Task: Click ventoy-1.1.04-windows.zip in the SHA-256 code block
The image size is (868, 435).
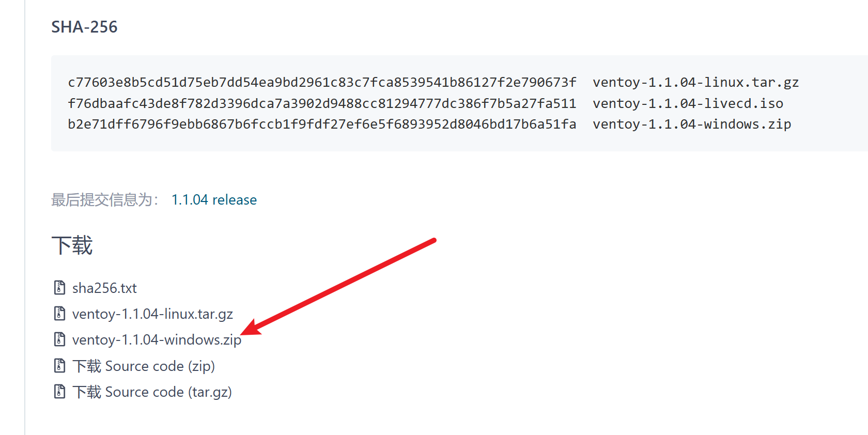Action: [692, 124]
